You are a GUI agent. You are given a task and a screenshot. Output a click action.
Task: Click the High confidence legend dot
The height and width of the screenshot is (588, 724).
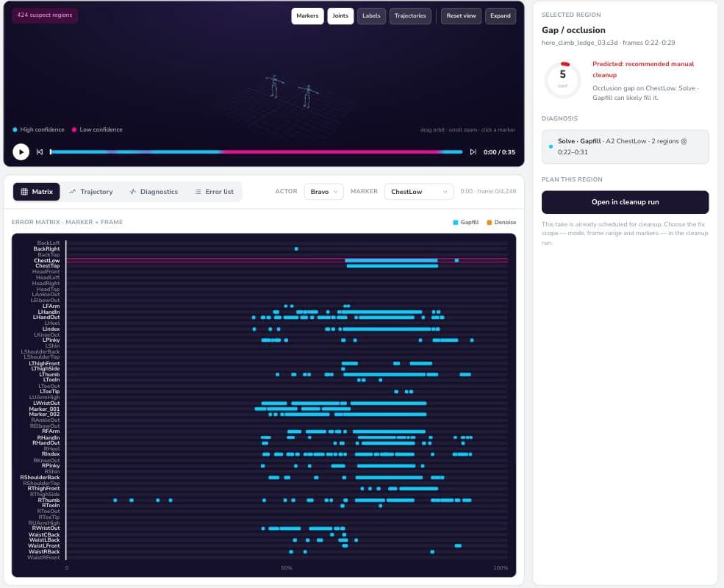15,129
